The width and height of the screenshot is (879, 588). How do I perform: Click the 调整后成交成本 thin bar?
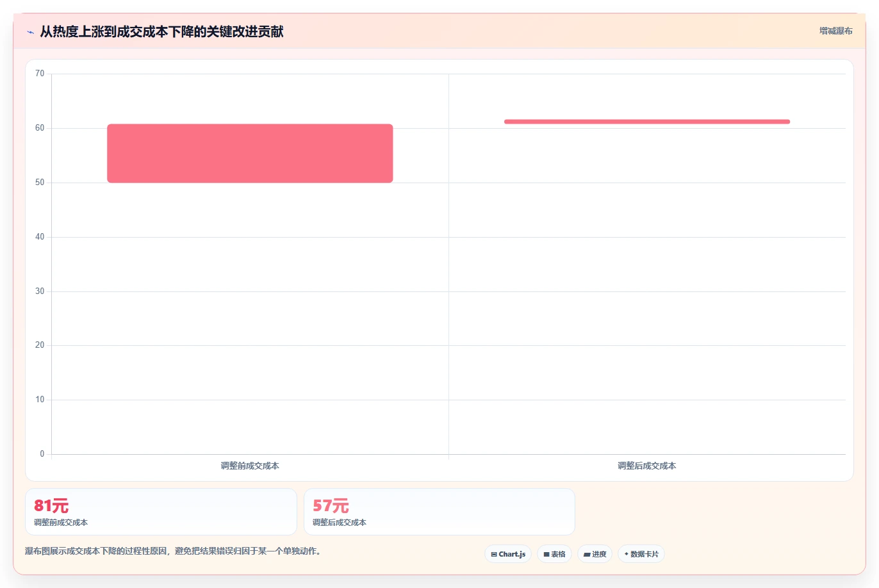point(647,122)
